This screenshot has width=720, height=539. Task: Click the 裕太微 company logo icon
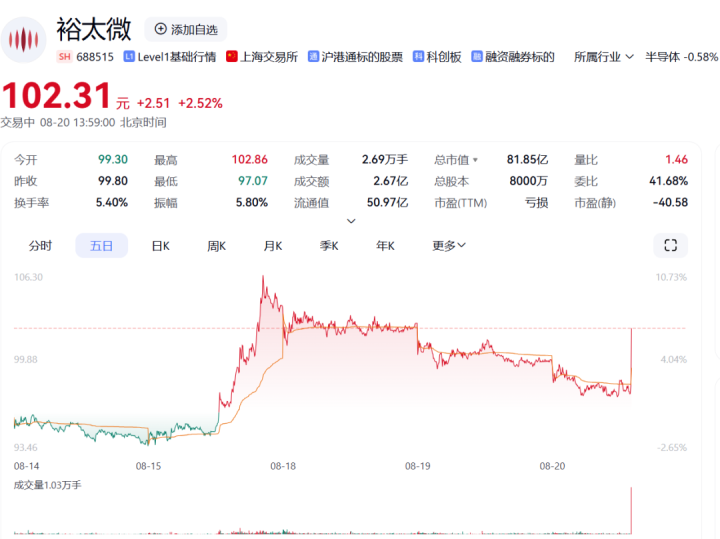pos(23,40)
